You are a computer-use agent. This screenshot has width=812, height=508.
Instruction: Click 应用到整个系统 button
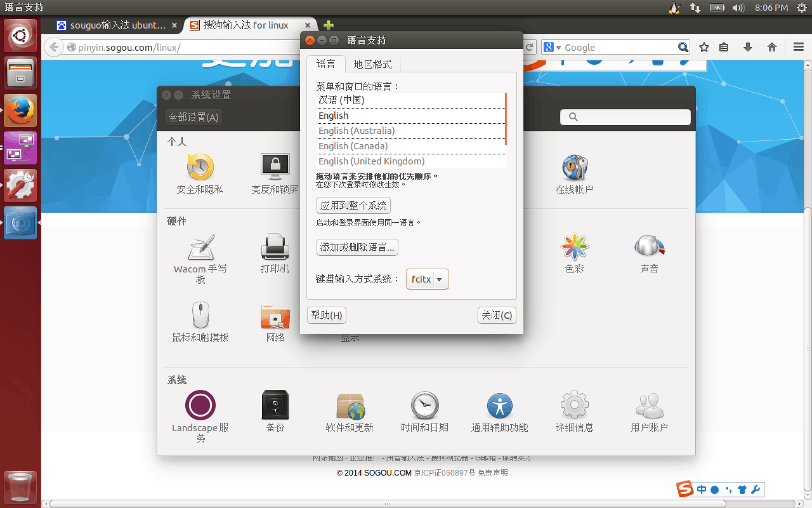[354, 205]
